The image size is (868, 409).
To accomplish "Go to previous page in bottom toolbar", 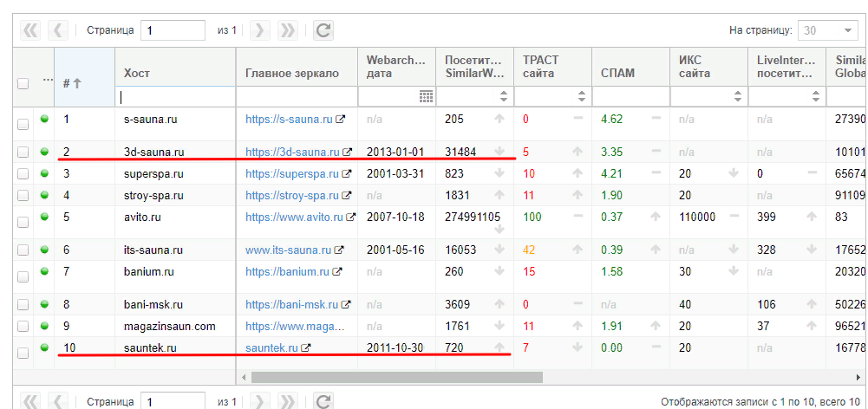I will pyautogui.click(x=58, y=400).
